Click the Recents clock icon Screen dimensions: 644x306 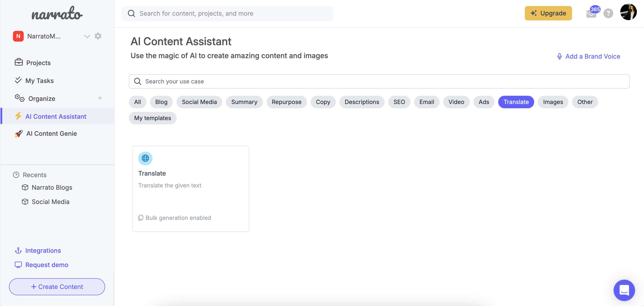pos(16,175)
